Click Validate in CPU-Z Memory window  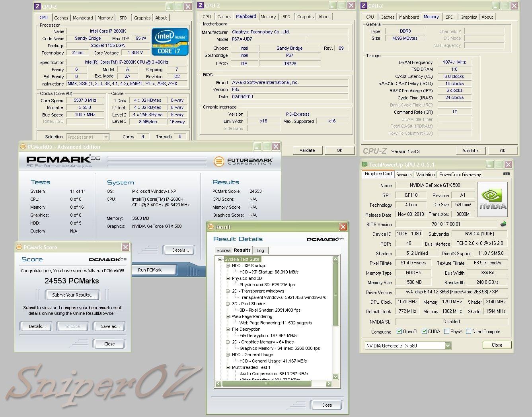click(470, 151)
